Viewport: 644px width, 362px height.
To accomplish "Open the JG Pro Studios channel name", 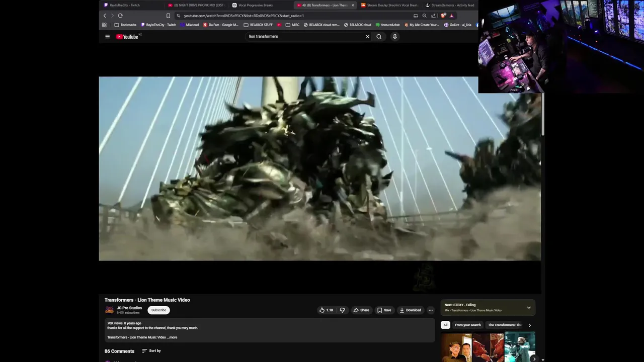I will [129, 308].
